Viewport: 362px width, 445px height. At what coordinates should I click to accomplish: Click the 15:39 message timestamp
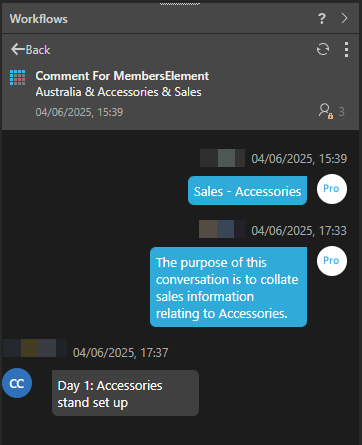(299, 159)
